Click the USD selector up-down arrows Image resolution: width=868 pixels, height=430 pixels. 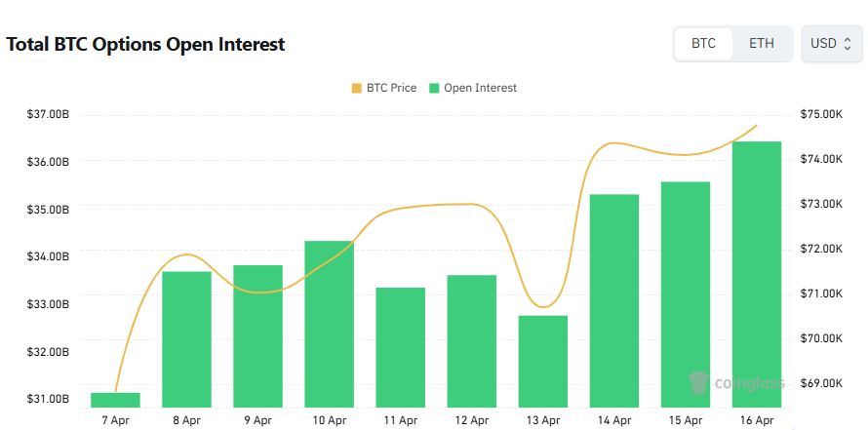tap(848, 44)
